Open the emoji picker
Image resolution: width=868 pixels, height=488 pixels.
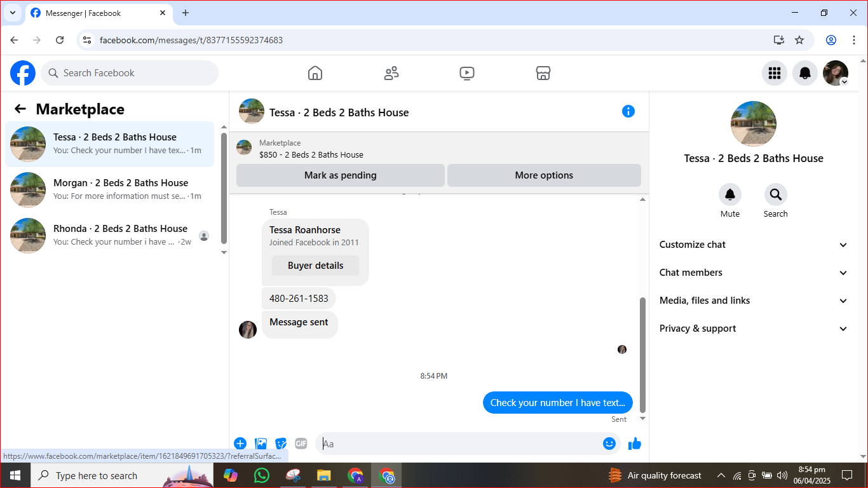(x=609, y=444)
